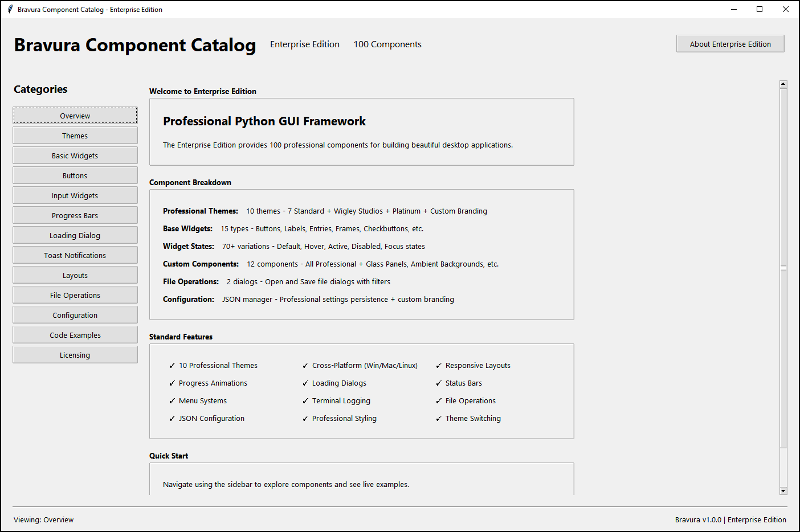This screenshot has height=532, width=800.
Task: View the Configuration section
Action: [x=75, y=314]
